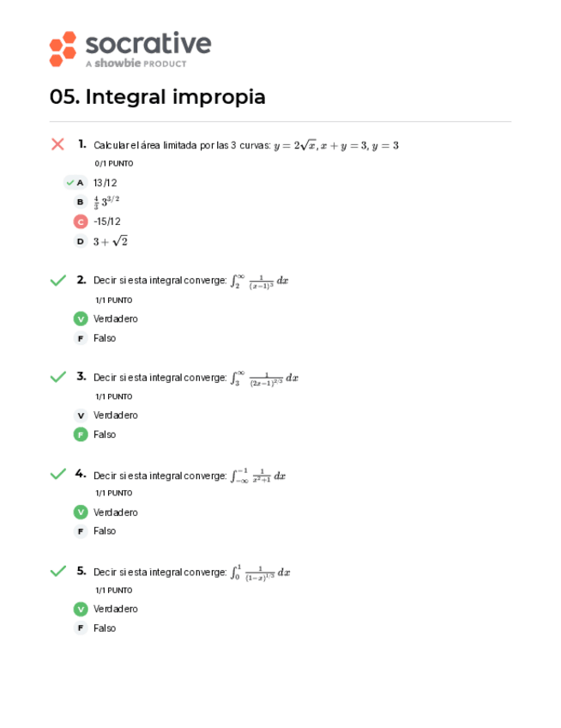Select Verdadero bubble in question 4
Screen dimensions: 561x728
coord(81,513)
